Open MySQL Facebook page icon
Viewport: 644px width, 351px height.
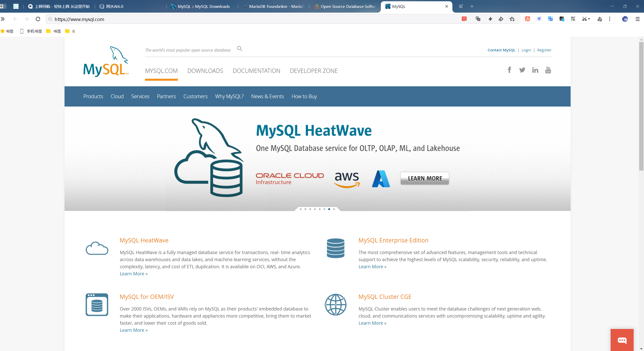pyautogui.click(x=509, y=70)
